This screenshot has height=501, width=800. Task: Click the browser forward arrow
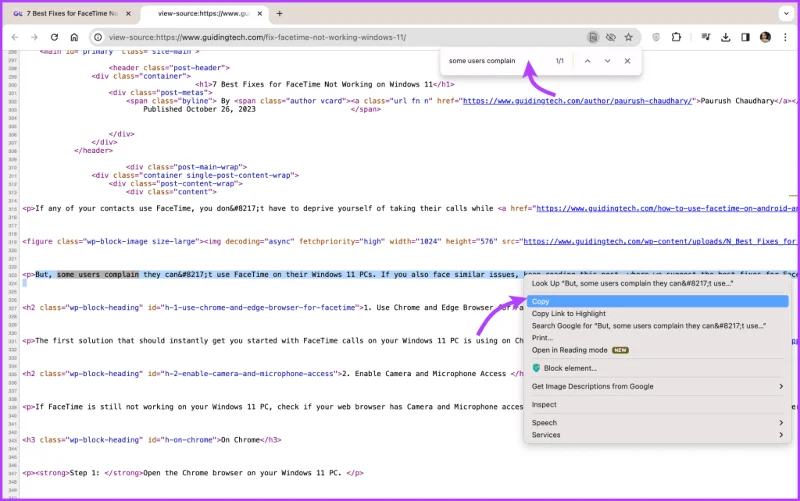pos(34,37)
